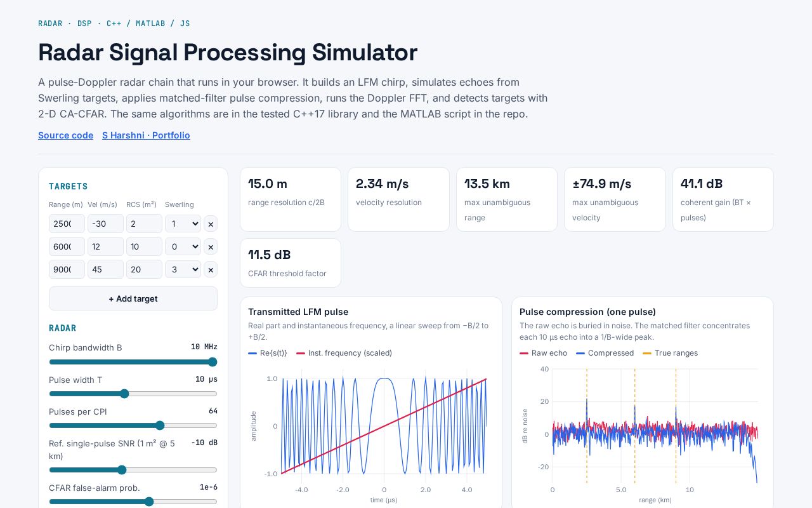Edit the 2500 range input field
812x508 pixels.
coord(67,224)
